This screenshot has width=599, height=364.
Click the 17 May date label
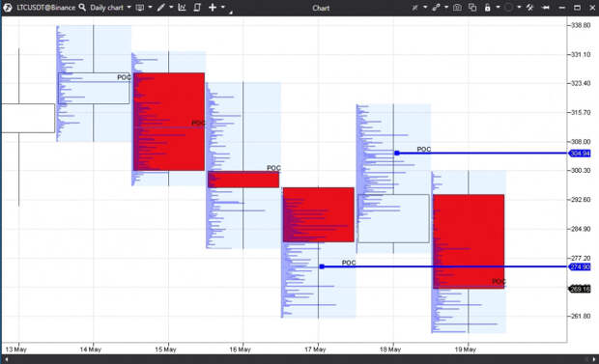click(x=315, y=350)
